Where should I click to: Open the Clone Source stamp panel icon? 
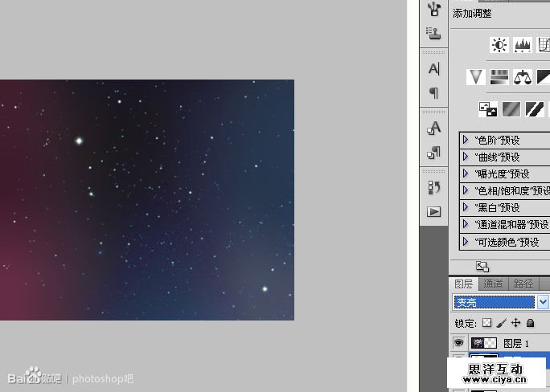coord(434,33)
